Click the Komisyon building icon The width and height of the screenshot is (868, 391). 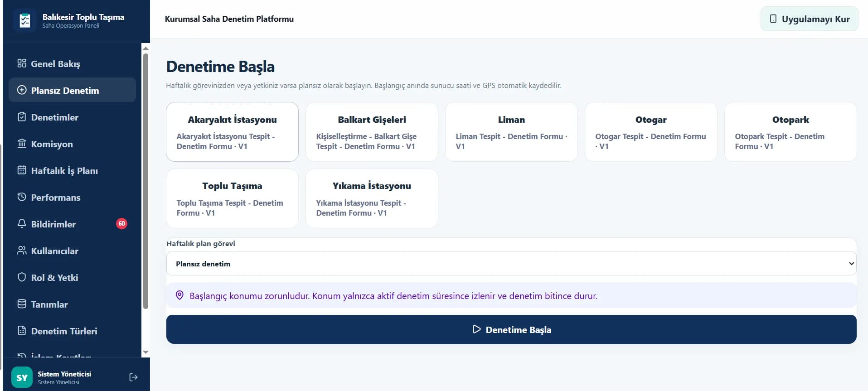(22, 144)
